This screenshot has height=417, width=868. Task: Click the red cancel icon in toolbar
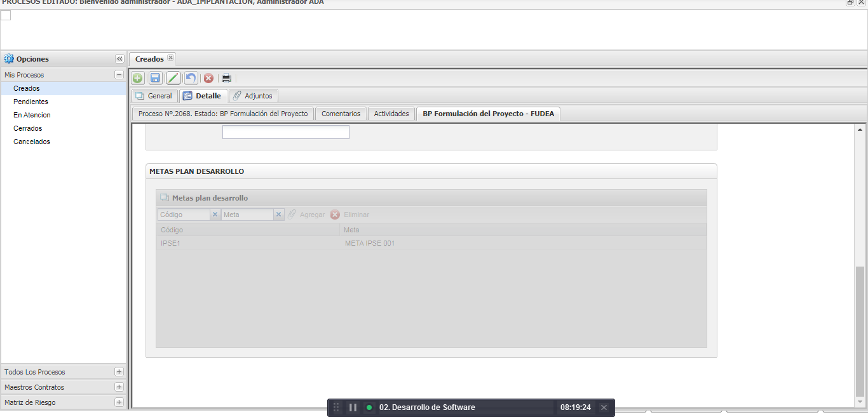click(x=208, y=78)
